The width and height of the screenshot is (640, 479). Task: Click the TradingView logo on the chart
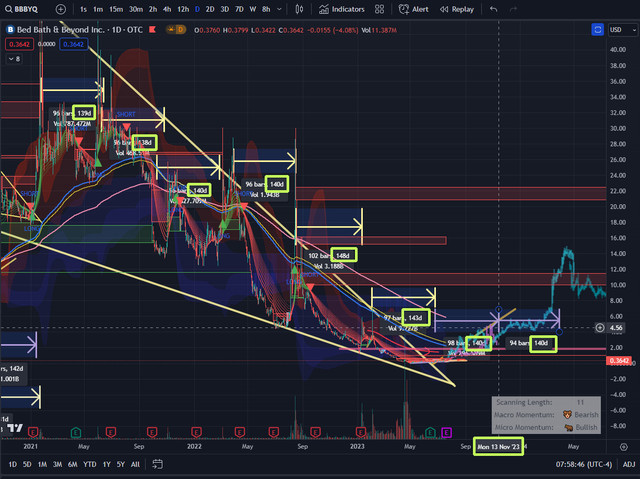click(15, 428)
